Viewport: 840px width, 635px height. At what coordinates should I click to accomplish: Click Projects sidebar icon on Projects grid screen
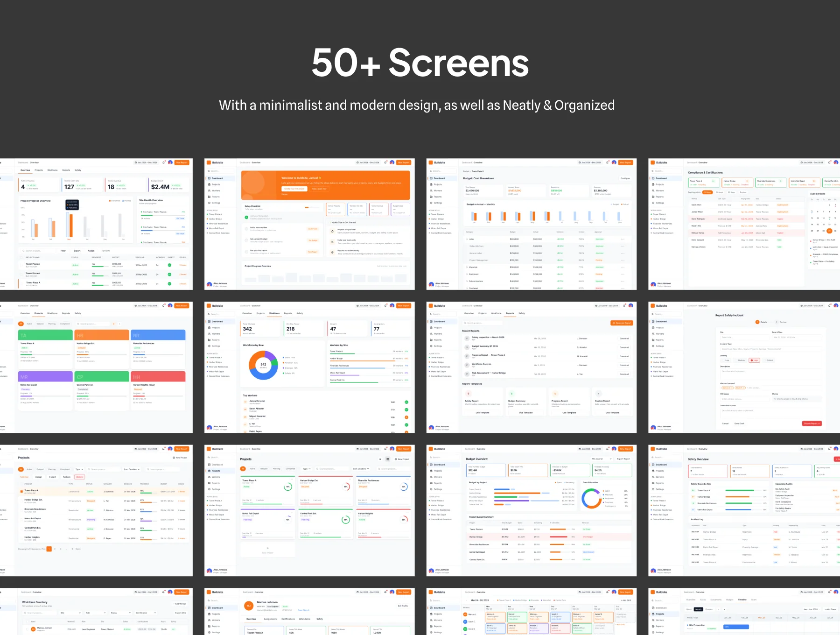pyautogui.click(x=210, y=471)
